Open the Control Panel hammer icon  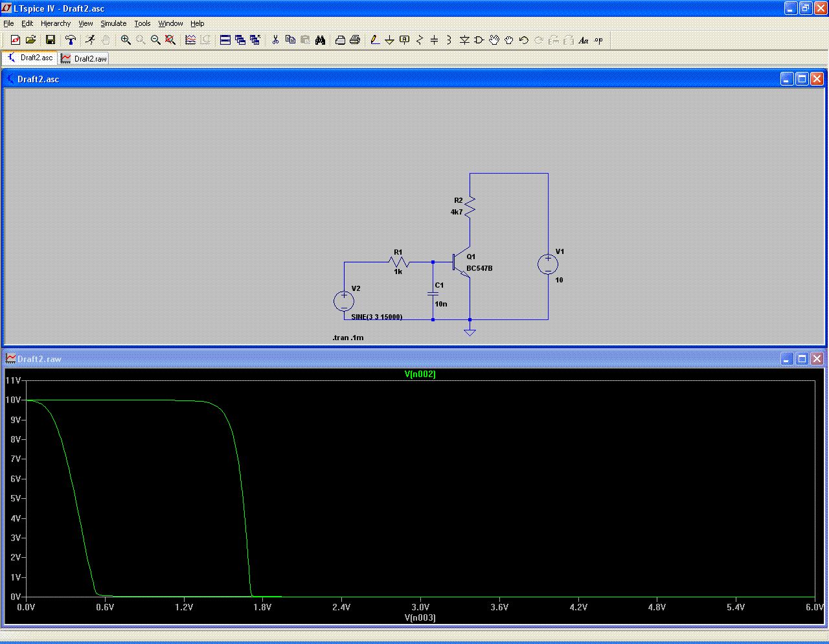tap(71, 40)
